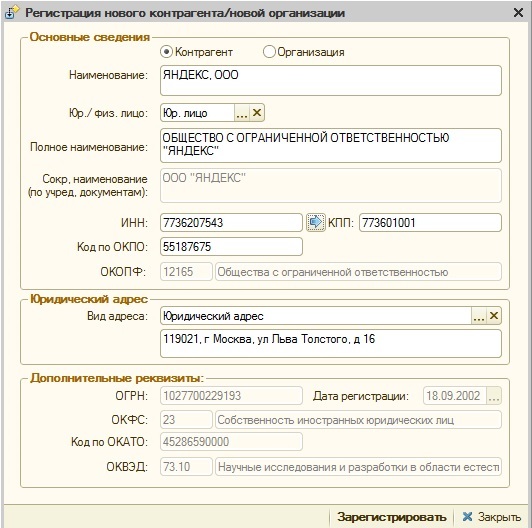
Task: Click the КПП field 773601001
Action: [430, 223]
